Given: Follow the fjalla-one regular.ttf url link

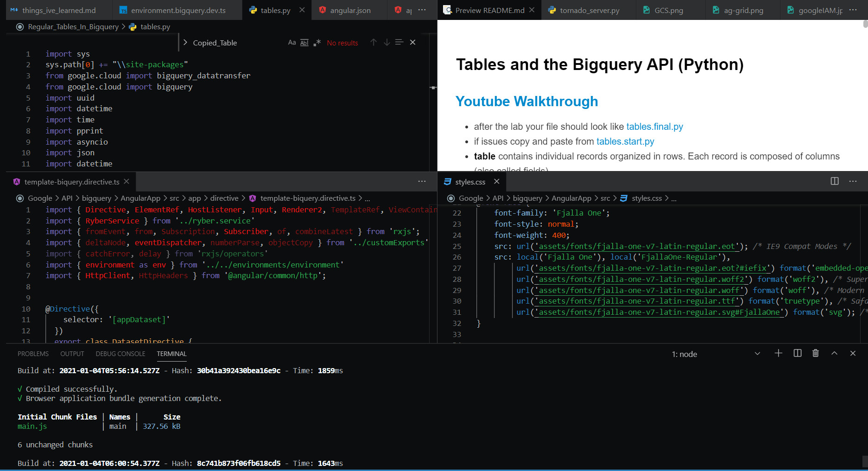Looking at the screenshot, I should (637, 301).
